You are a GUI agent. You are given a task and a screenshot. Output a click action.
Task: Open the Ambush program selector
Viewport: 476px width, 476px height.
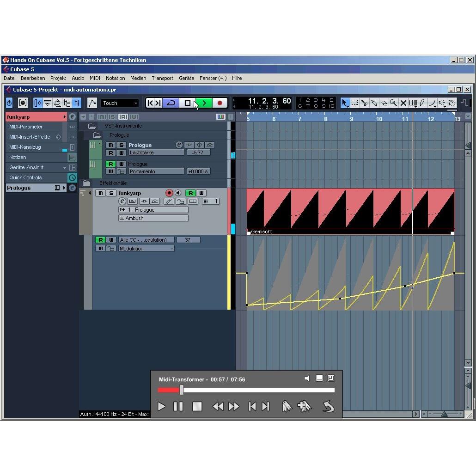(153, 218)
